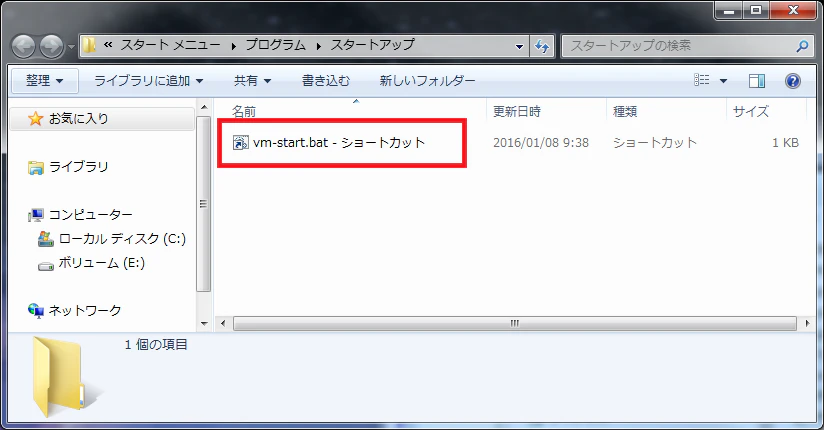Sort by サイズ column header
This screenshot has width=824, height=430.
click(x=750, y=111)
